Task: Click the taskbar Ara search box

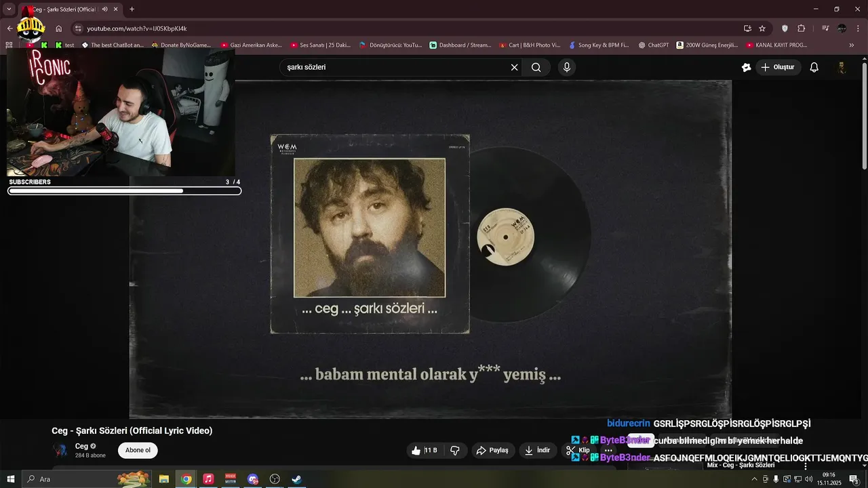Action: [x=87, y=479]
